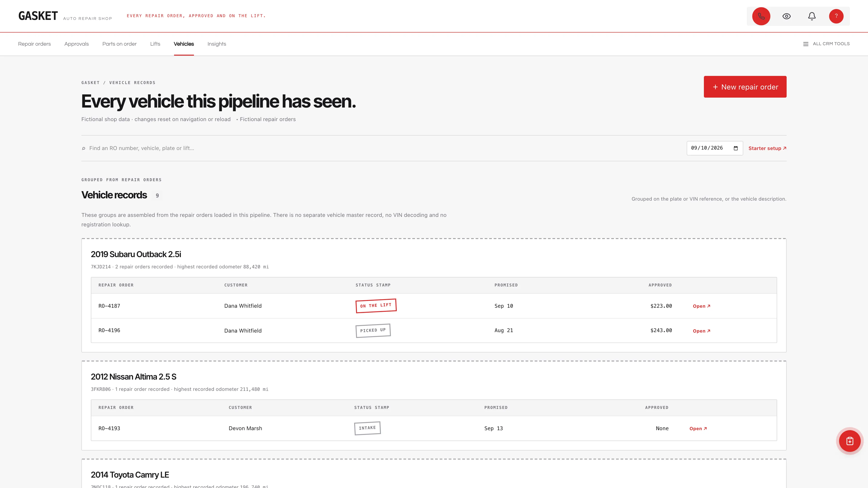868x488 pixels.
Task: Open the ALL CRM TOOLS hamburger menu
Action: (826, 44)
